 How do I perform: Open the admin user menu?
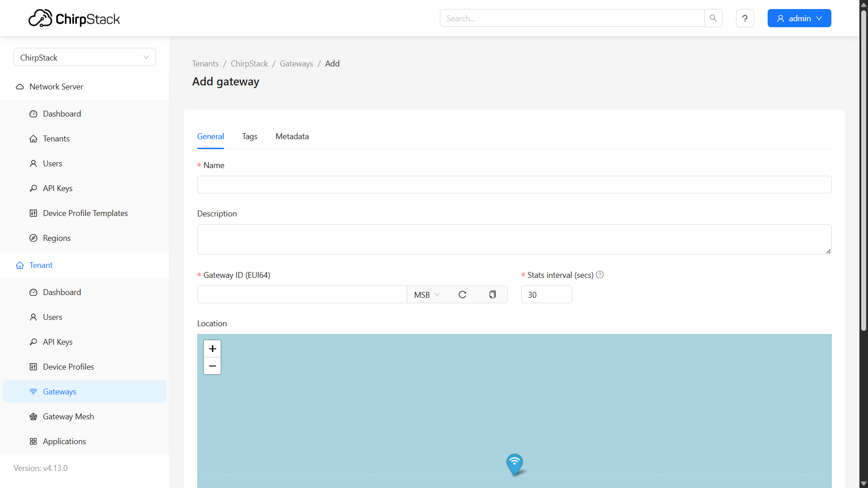pos(799,19)
